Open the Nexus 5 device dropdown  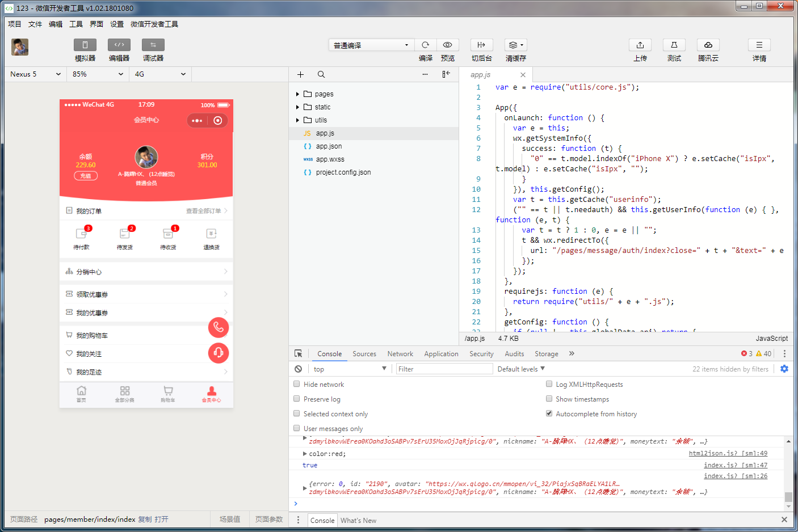pyautogui.click(x=36, y=74)
